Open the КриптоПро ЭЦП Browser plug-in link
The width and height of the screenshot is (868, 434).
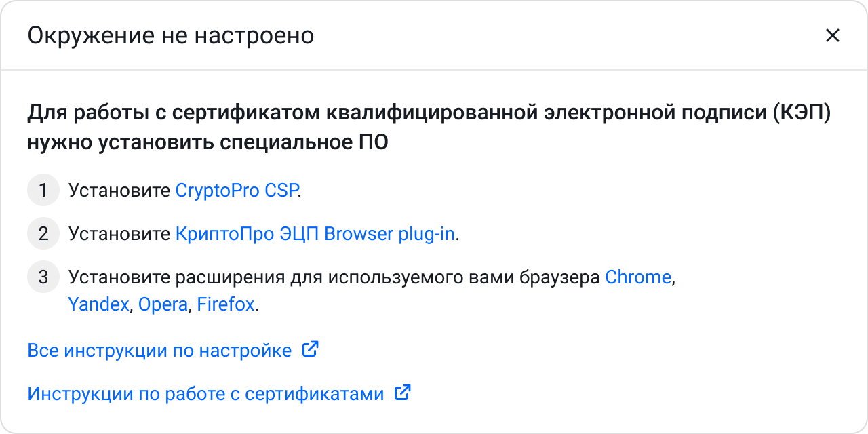315,233
